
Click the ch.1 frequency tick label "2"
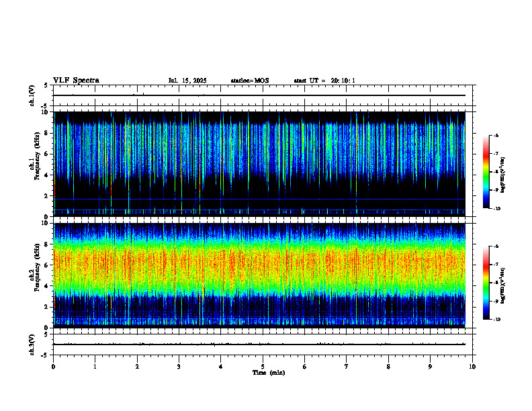(x=46, y=196)
